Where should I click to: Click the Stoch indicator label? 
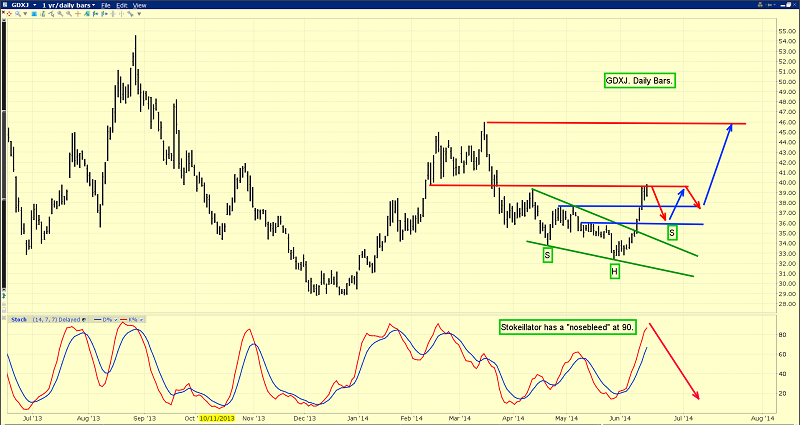[19, 319]
